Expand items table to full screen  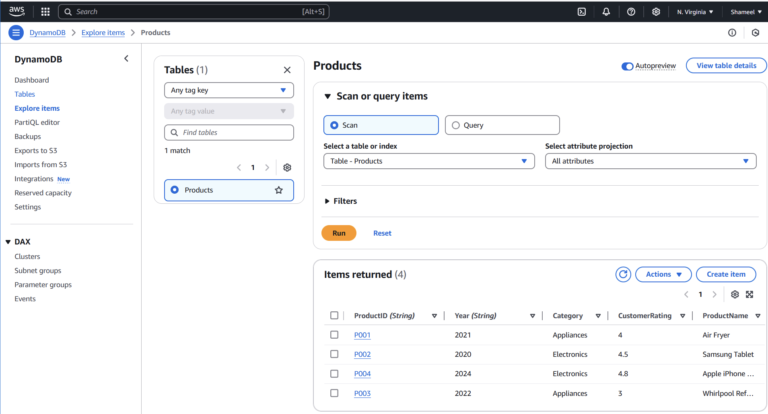coord(749,294)
